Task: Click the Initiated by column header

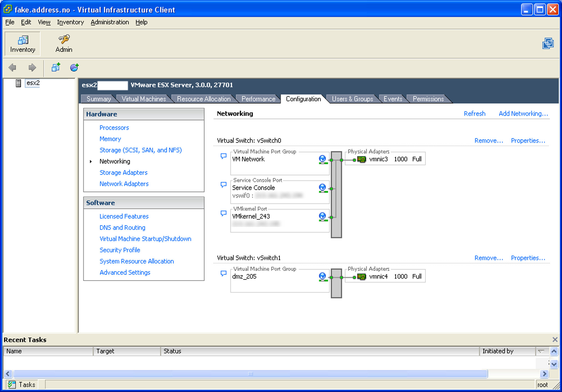Action: [507, 351]
